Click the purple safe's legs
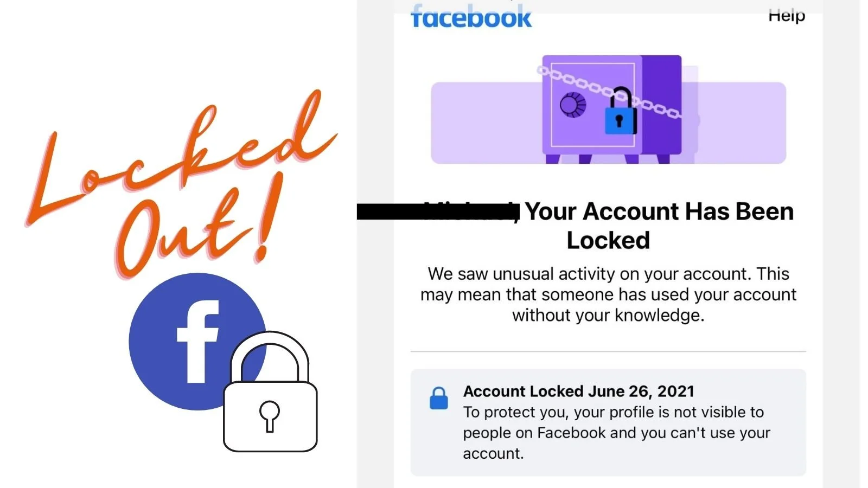The height and width of the screenshot is (488, 868). (x=608, y=158)
